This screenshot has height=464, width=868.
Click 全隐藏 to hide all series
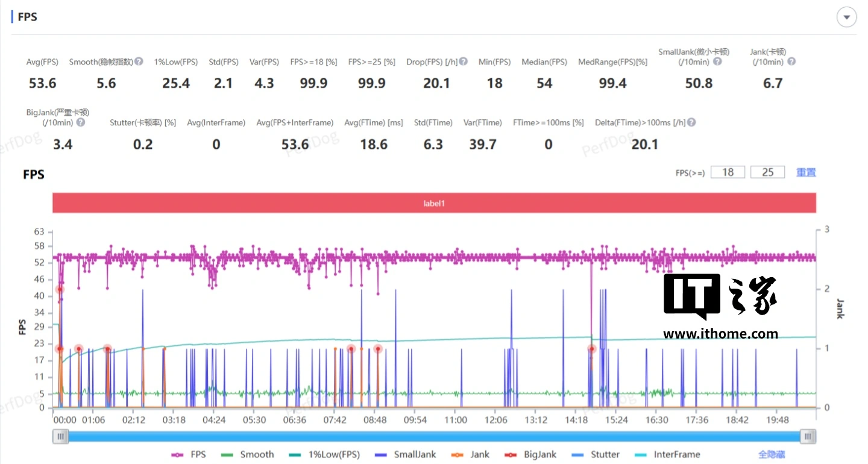click(x=772, y=454)
